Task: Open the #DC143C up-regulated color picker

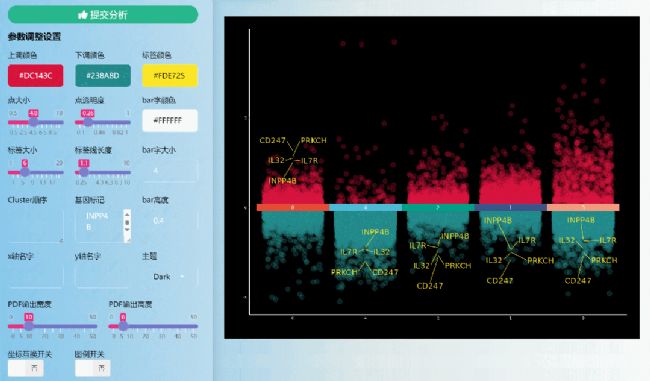Action: pos(36,75)
